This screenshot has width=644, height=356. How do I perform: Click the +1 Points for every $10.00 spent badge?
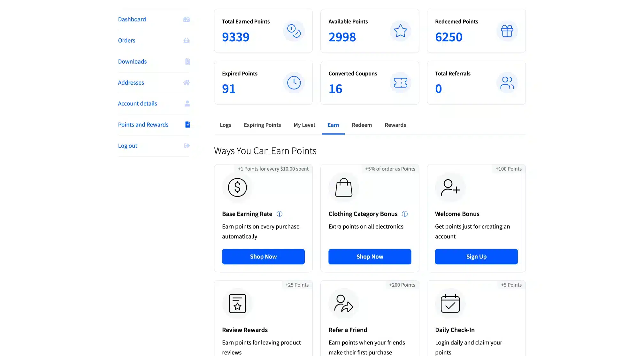pos(273,169)
